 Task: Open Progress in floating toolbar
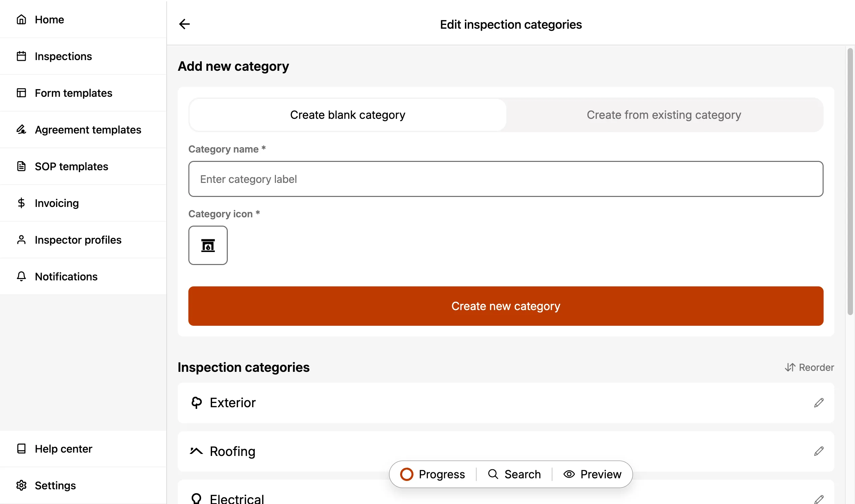[x=433, y=474]
